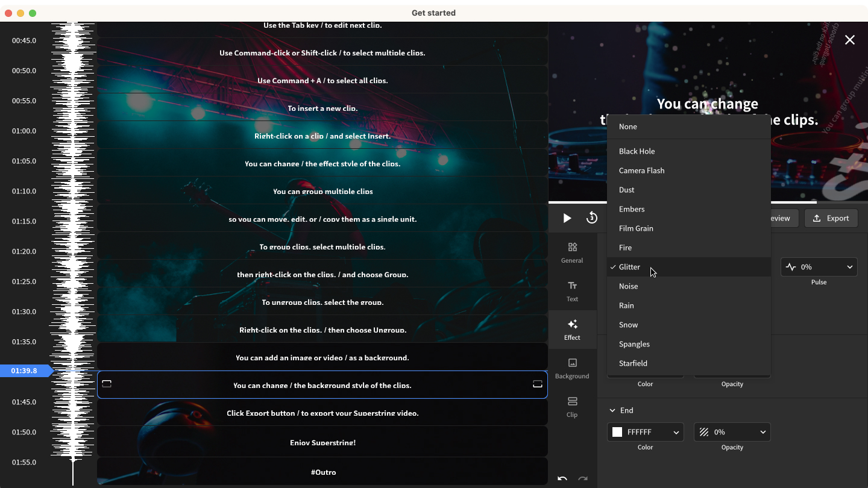Viewport: 868px width, 488px height.
Task: Close the preview with the X icon
Action: pyautogui.click(x=849, y=40)
